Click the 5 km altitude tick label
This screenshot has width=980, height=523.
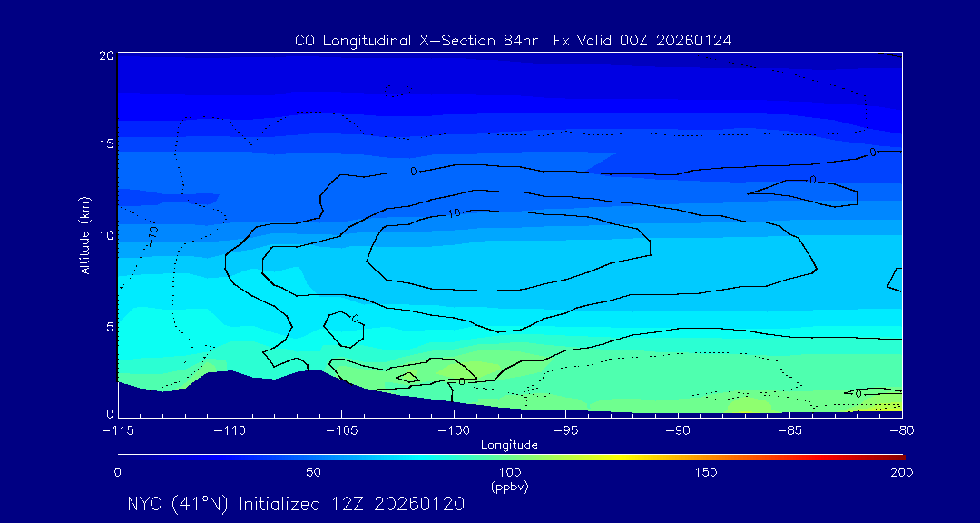107,325
